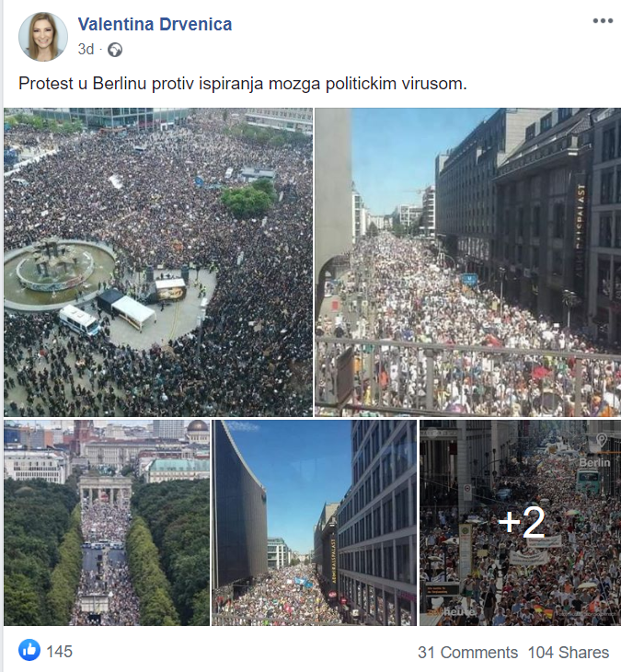Open Valentina Drvenica's profile picture
Screen dimensions: 621x672
pos(43,37)
